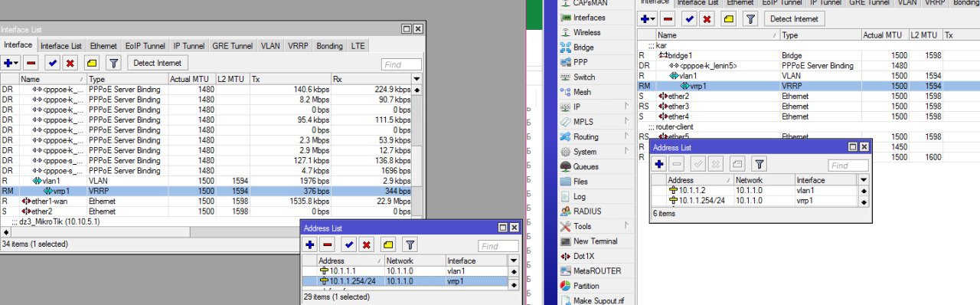Enable selected address in left Address List
The width and height of the screenshot is (980, 305).
(349, 245)
